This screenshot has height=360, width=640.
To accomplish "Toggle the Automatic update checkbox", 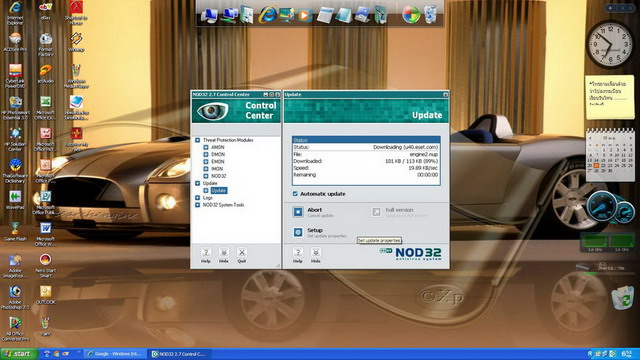I will [x=295, y=194].
